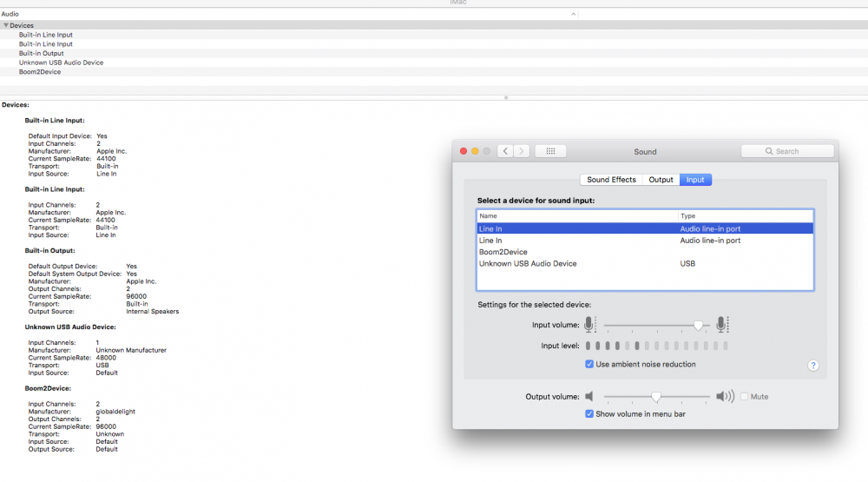
Task: Click the Input level meter
Action: 656,346
